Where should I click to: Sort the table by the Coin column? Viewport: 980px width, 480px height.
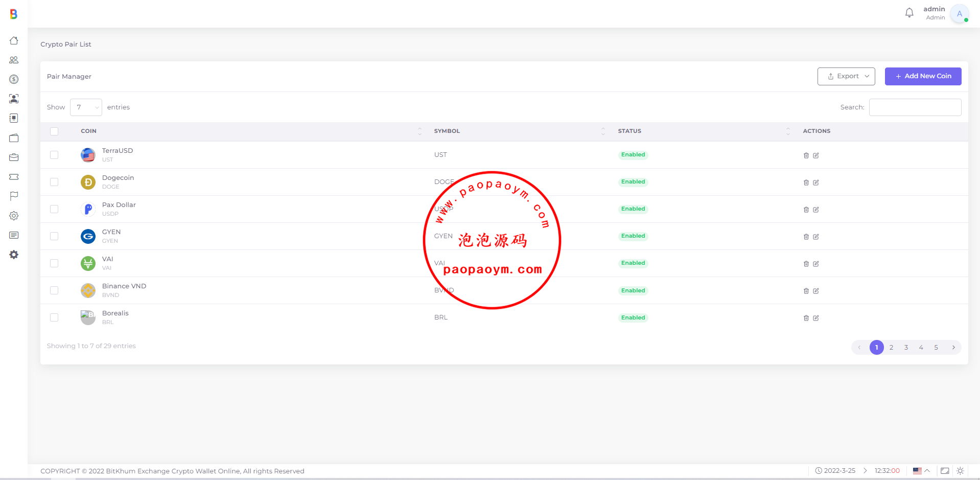click(x=88, y=131)
